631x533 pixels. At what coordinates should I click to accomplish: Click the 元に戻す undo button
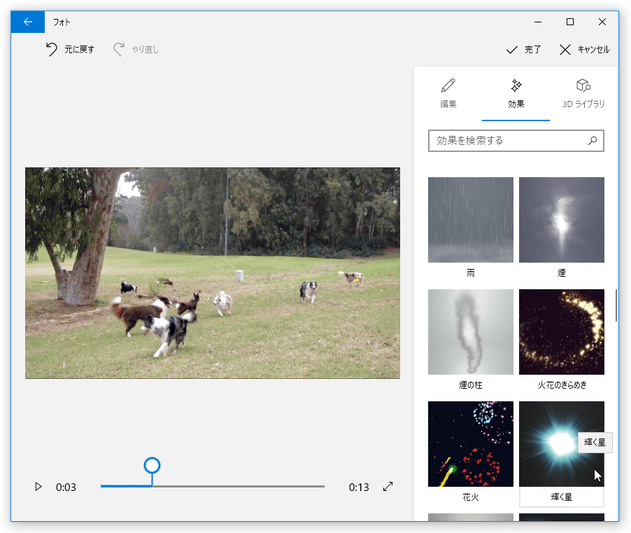[69, 49]
